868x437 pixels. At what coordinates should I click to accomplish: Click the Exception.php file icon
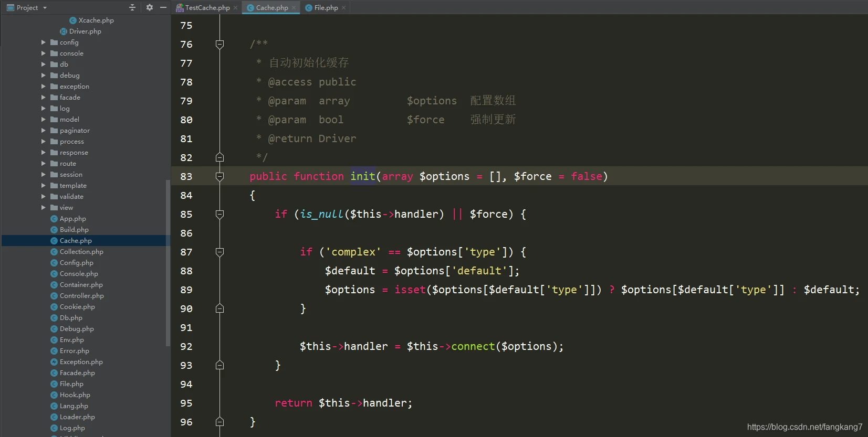[x=54, y=362]
